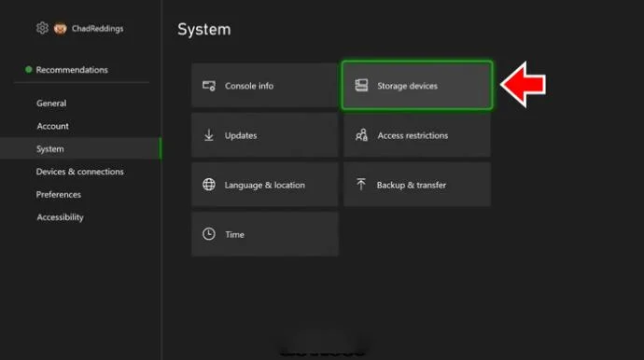Open Devices & connections settings
This screenshot has height=360, width=644.
click(x=79, y=172)
